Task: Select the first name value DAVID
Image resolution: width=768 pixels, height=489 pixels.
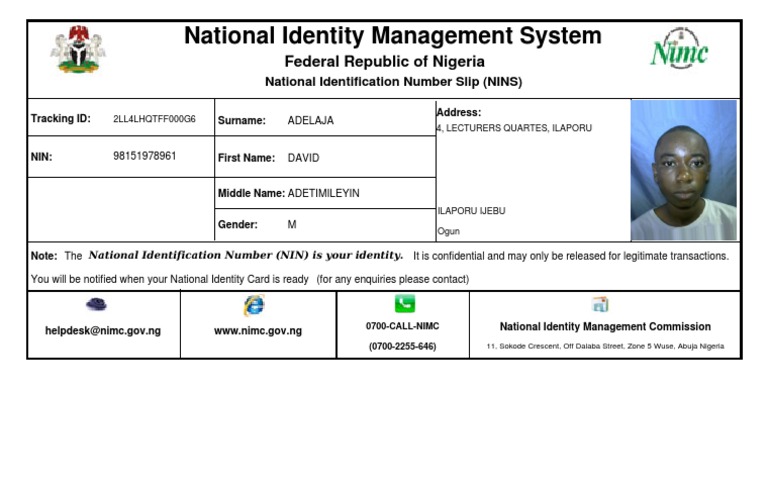Action: pos(303,158)
